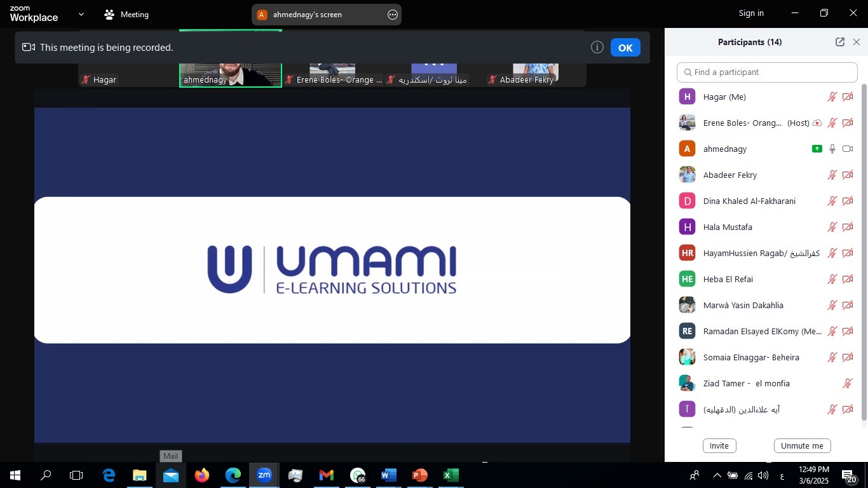Image resolution: width=868 pixels, height=488 pixels.
Task: Click Abadeer Fekry's avatar in the list
Action: coord(687,175)
